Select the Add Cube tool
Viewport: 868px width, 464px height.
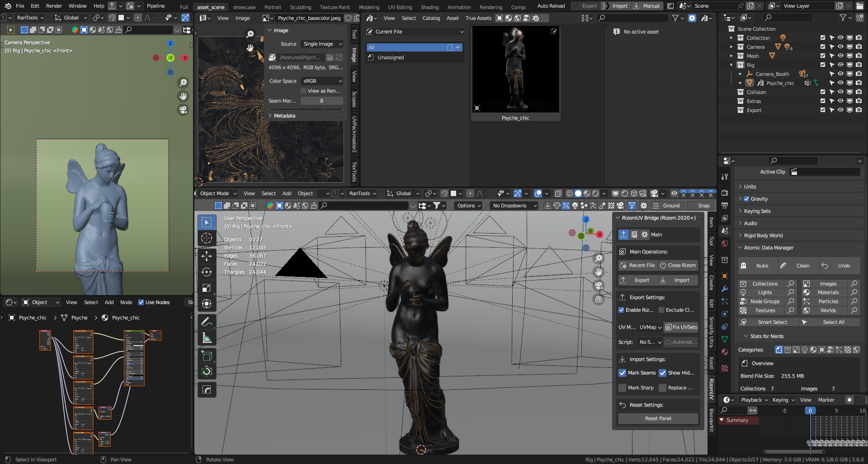click(207, 356)
